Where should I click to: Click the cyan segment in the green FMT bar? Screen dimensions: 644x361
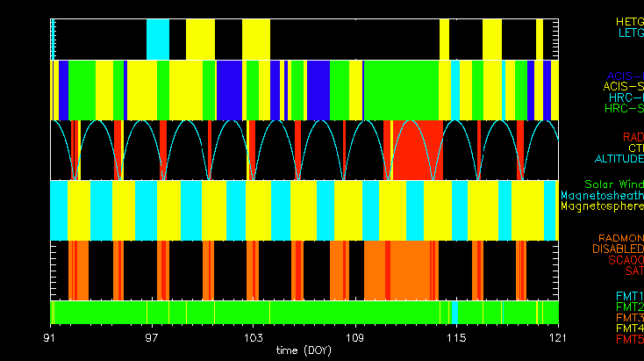[x=454, y=313]
